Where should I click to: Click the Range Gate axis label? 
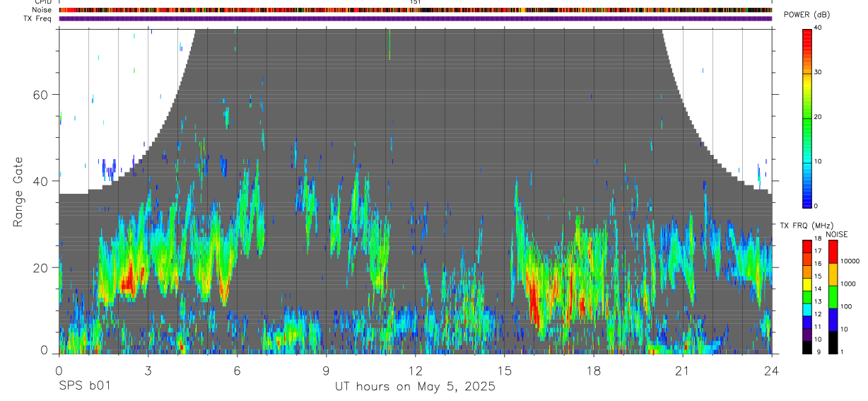click(18, 192)
